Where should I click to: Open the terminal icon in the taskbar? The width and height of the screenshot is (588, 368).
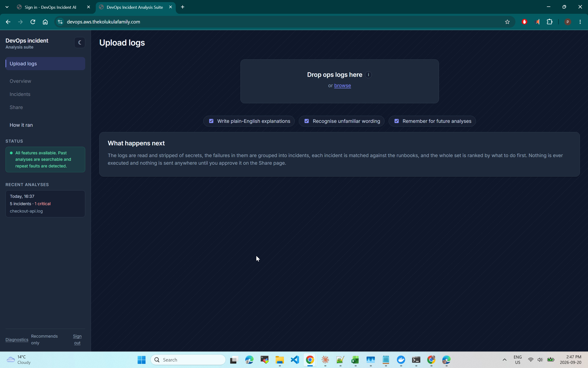416,360
